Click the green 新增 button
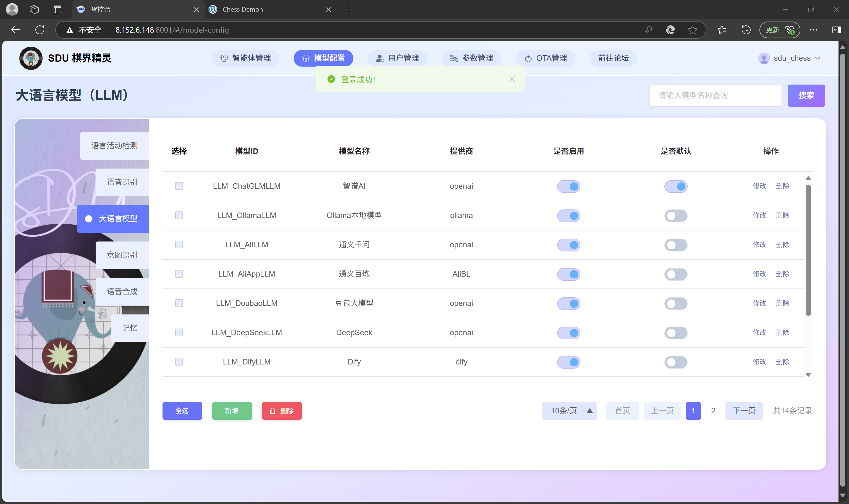 tap(232, 411)
